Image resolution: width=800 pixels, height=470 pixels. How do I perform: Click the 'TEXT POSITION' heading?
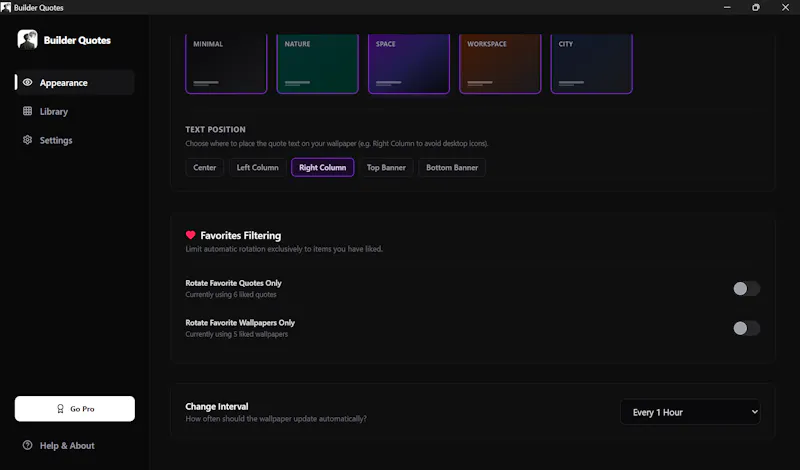(x=215, y=129)
